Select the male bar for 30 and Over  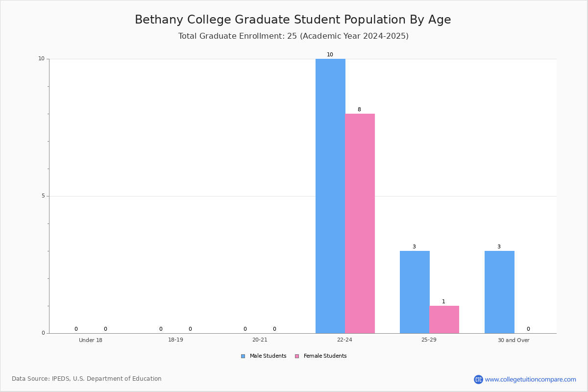pyautogui.click(x=499, y=292)
